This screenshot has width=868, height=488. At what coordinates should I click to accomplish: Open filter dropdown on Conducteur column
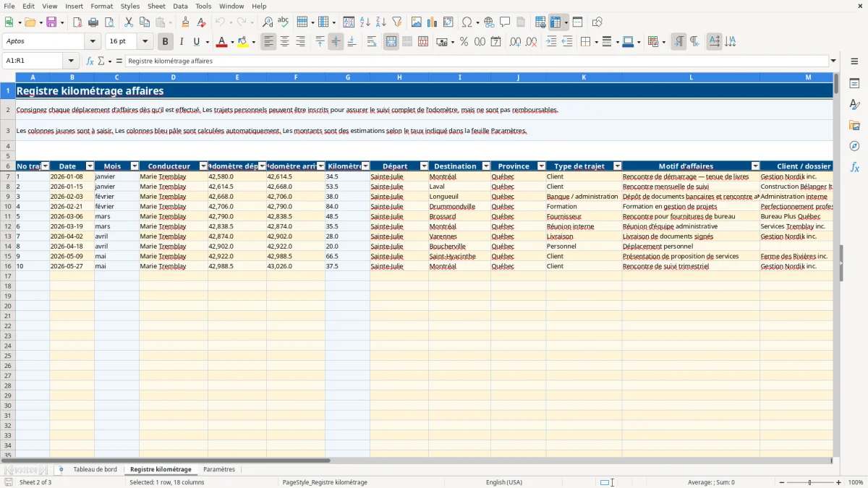pyautogui.click(x=203, y=166)
